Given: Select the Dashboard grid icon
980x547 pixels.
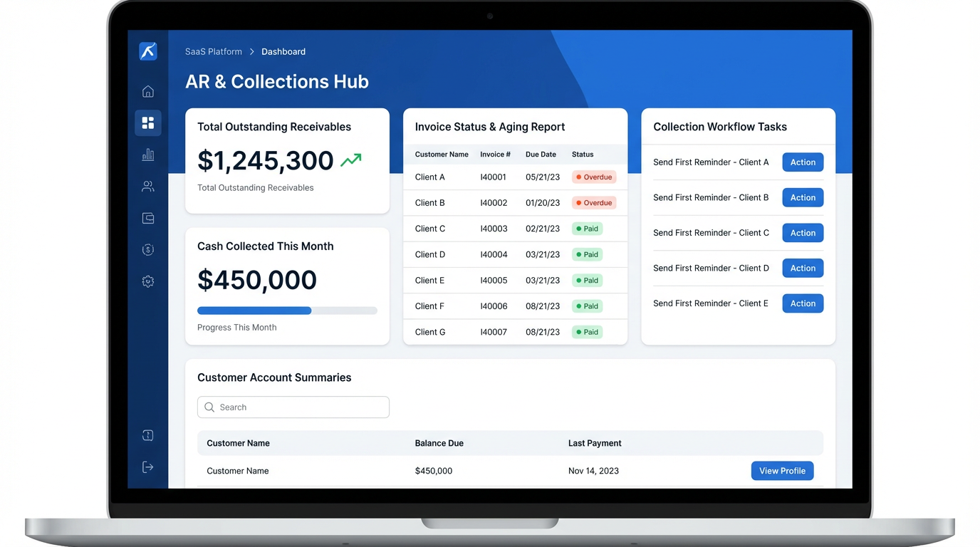Looking at the screenshot, I should click(148, 123).
